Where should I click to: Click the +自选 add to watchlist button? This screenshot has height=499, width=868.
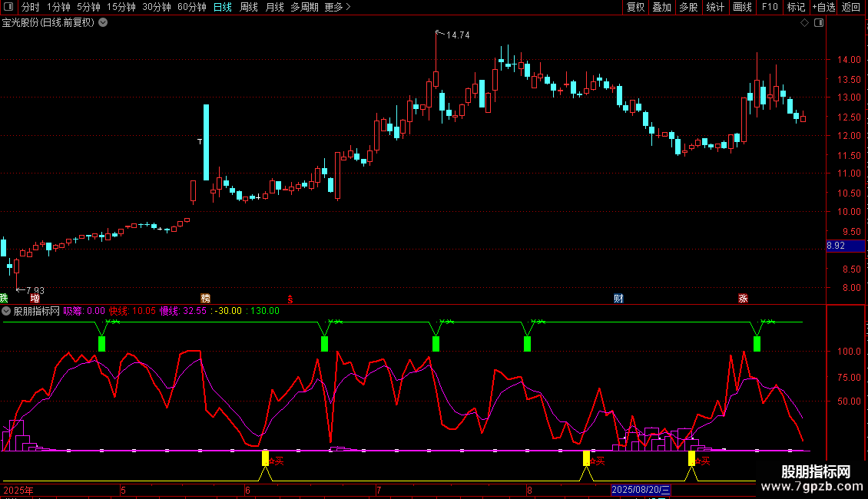coord(823,8)
